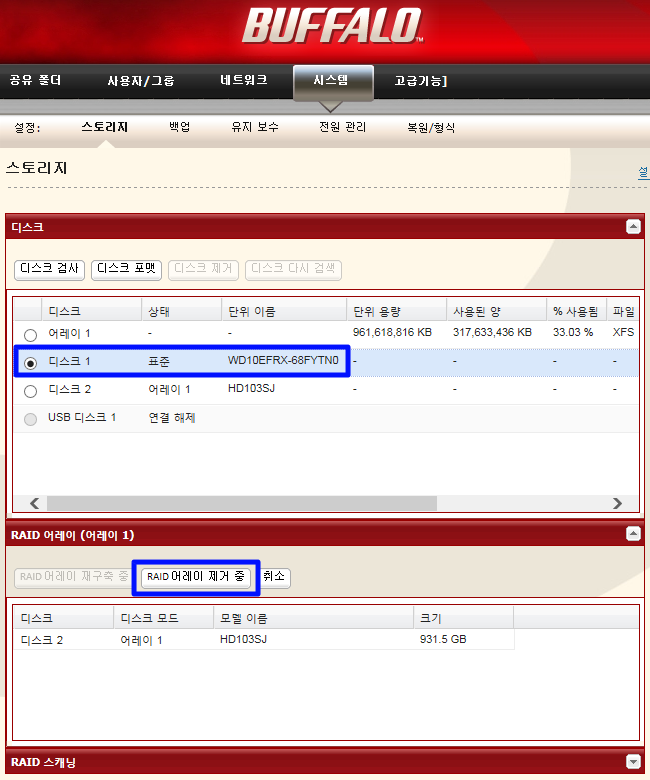Click the 표준 status cell of 디스크 1
The height and width of the screenshot is (780, 650).
pos(159,361)
